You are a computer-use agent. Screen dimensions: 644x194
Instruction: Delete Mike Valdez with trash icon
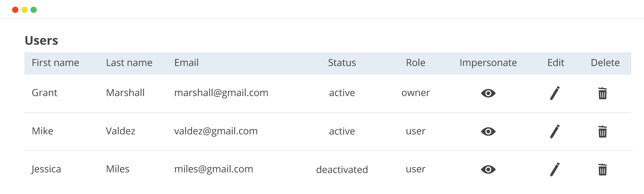[603, 131]
